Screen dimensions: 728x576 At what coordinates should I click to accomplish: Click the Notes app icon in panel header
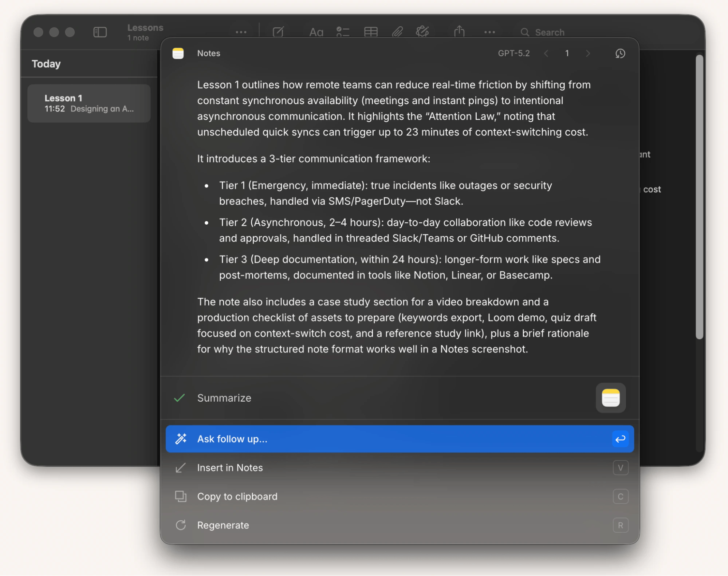[x=178, y=54]
